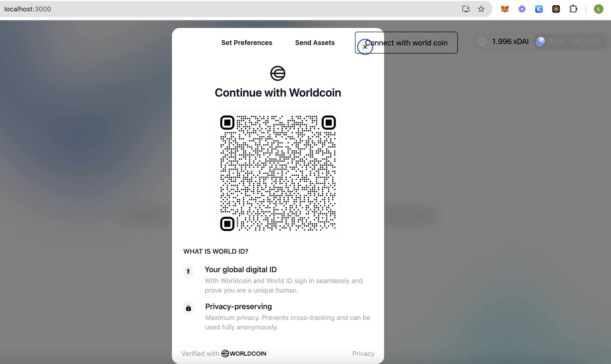Click the 1.996 xDAI balance
The width and height of the screenshot is (611, 364).
[x=510, y=41]
